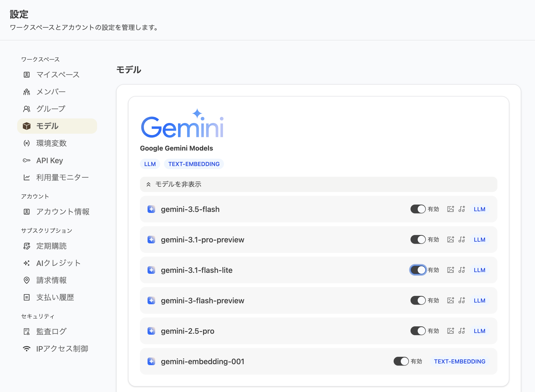Go to グループ settings

point(57,109)
